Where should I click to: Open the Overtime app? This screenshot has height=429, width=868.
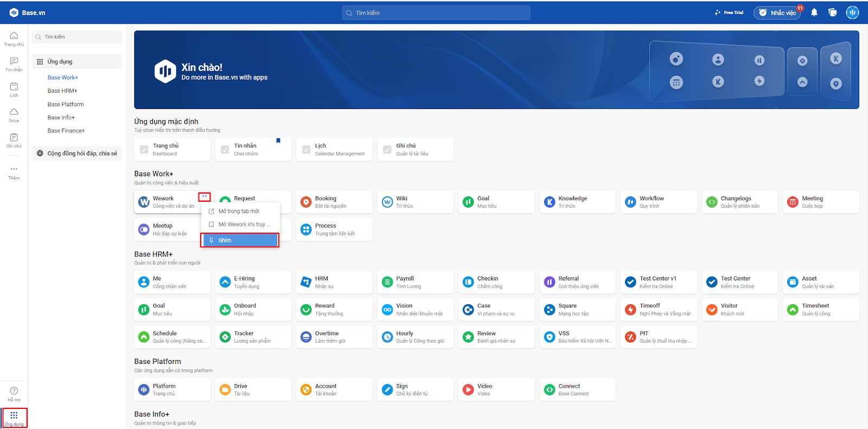coord(334,337)
